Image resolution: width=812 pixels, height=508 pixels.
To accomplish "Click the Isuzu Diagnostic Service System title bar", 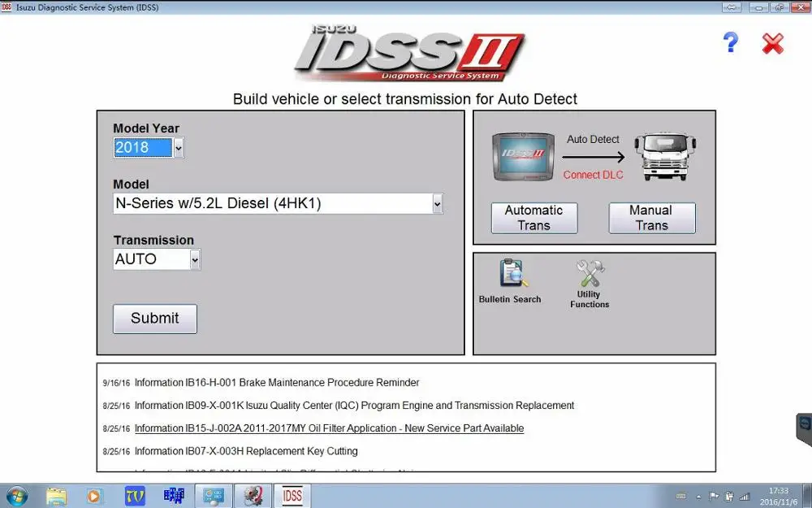I will 106,7.
